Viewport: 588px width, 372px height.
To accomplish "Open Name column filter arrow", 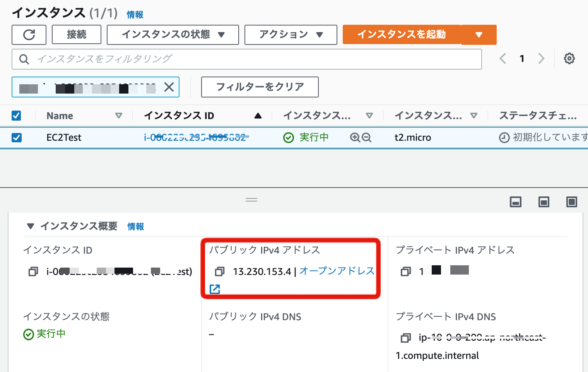I will pyautogui.click(x=119, y=116).
